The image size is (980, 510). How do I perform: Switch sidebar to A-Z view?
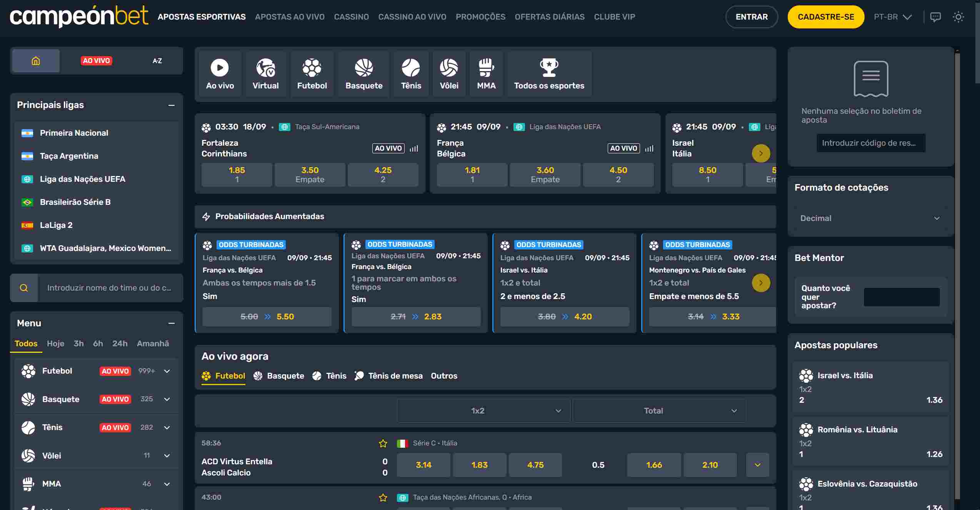coord(157,61)
